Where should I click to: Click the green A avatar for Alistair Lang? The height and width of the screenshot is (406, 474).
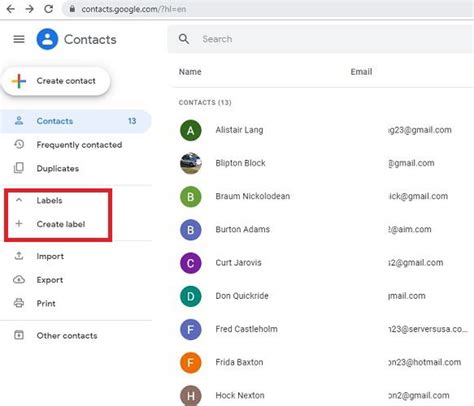pos(191,130)
